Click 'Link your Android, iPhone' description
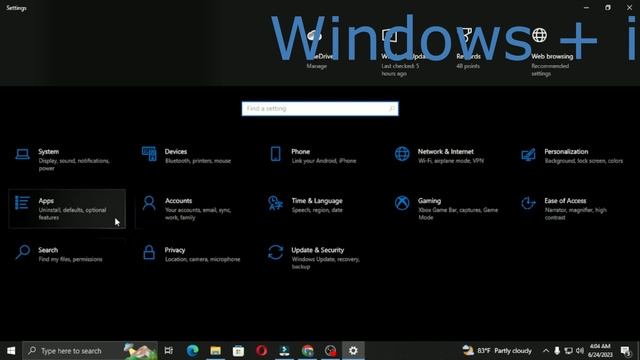The image size is (640, 360). (x=324, y=161)
